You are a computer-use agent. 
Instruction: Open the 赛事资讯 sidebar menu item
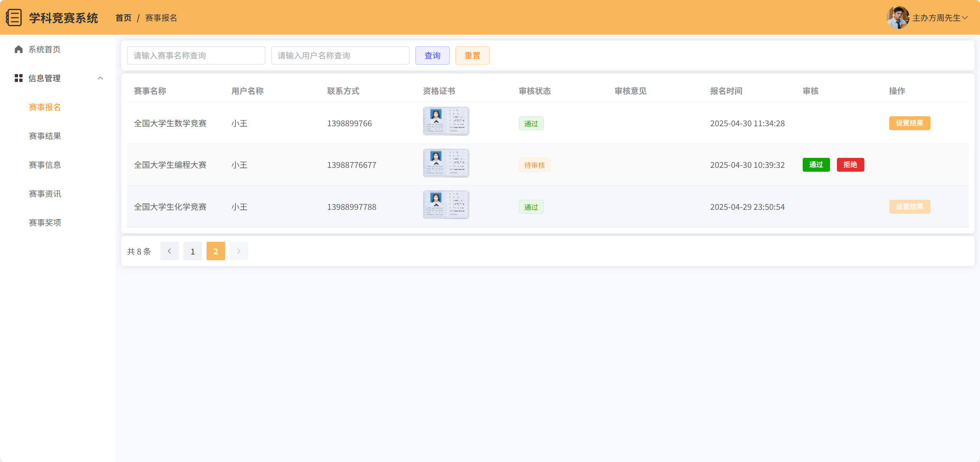[x=45, y=194]
